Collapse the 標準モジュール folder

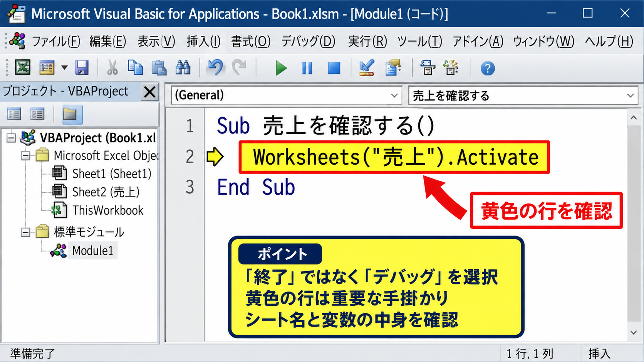tap(25, 232)
